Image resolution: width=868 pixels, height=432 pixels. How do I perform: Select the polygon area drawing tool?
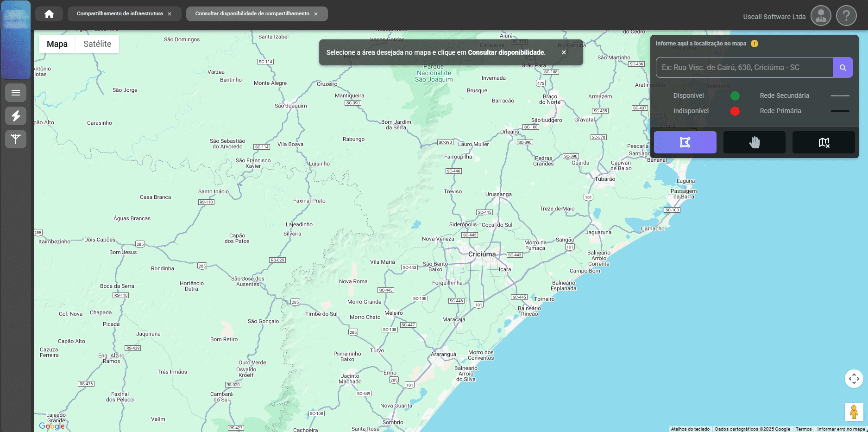[685, 142]
